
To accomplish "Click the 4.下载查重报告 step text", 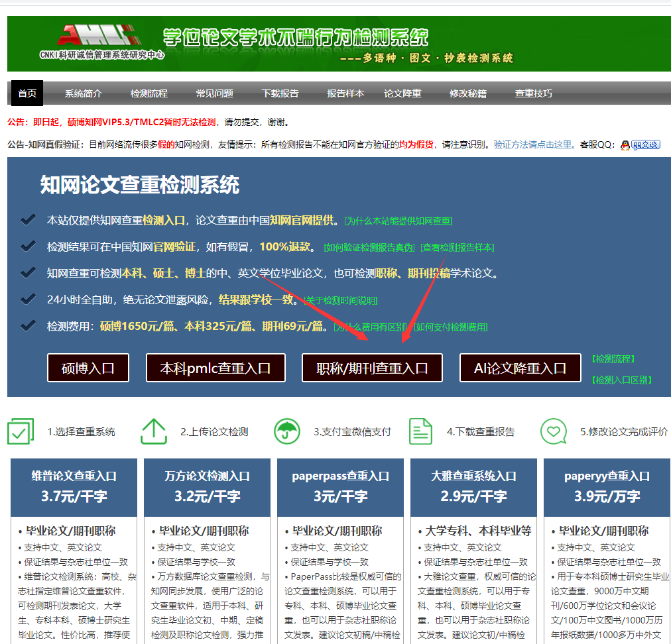I will point(481,432).
